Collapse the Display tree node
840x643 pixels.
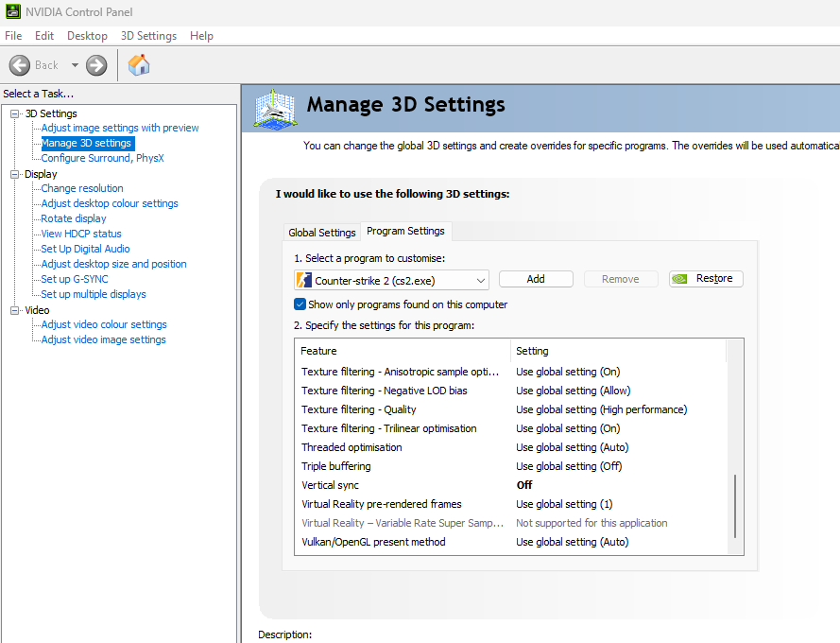pos(14,174)
